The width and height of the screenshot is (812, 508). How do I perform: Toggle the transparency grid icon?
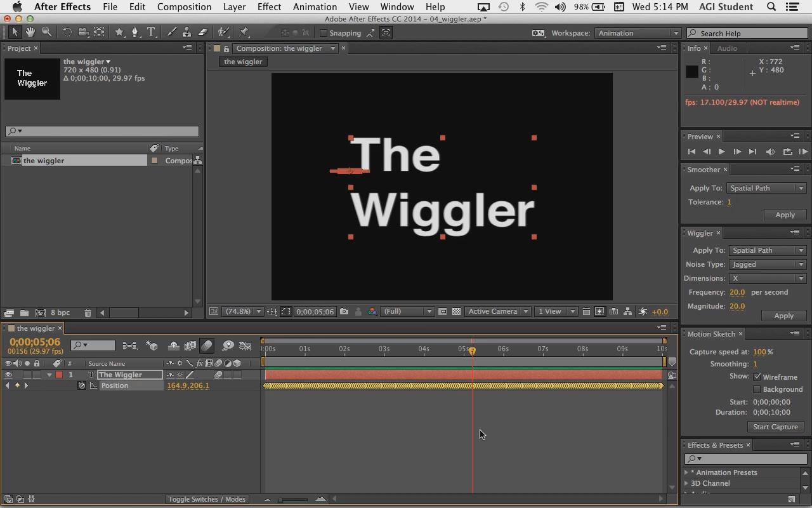point(456,311)
